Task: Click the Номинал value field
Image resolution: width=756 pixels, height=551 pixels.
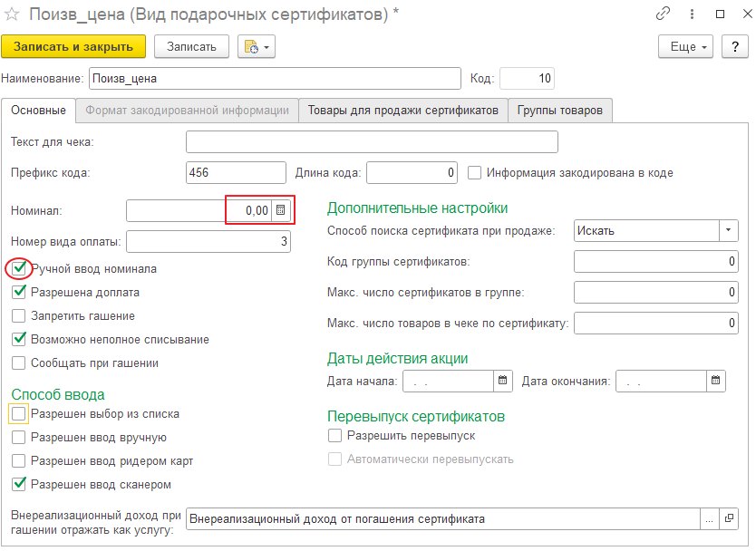Action: 199,210
